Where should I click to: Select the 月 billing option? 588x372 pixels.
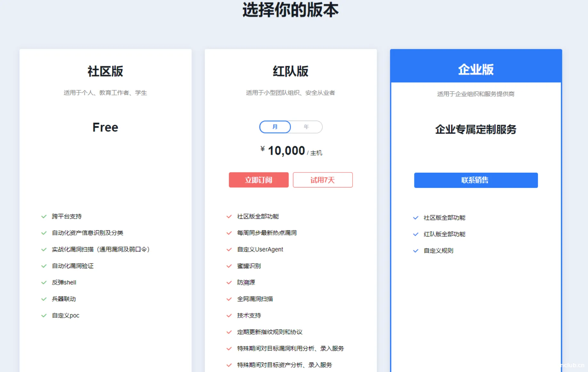pos(274,127)
